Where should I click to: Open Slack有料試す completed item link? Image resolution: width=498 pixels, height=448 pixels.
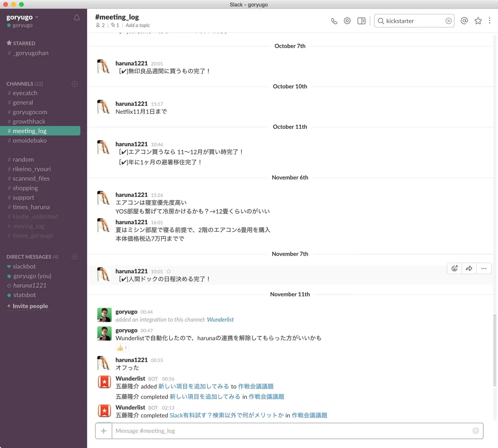pos(227,415)
